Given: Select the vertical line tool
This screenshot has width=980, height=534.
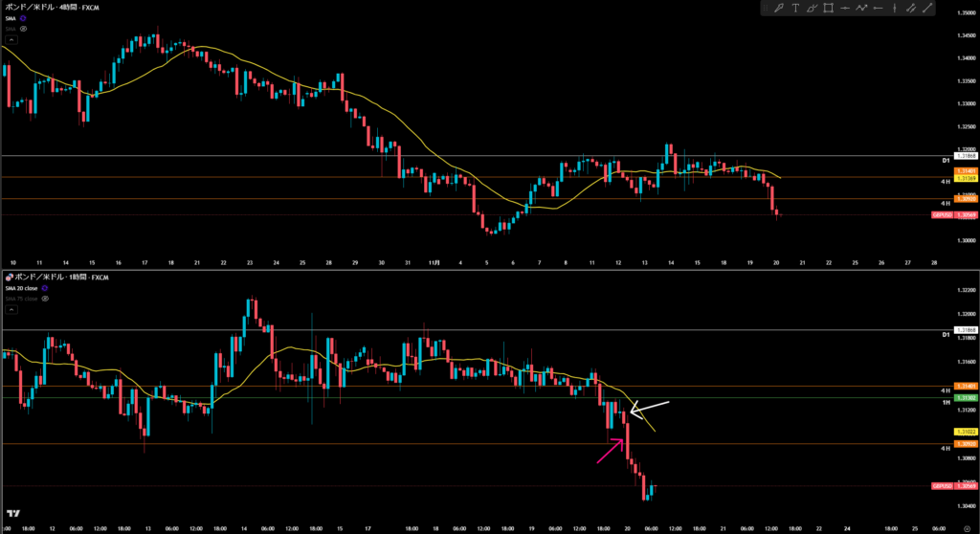Looking at the screenshot, I should (x=894, y=9).
